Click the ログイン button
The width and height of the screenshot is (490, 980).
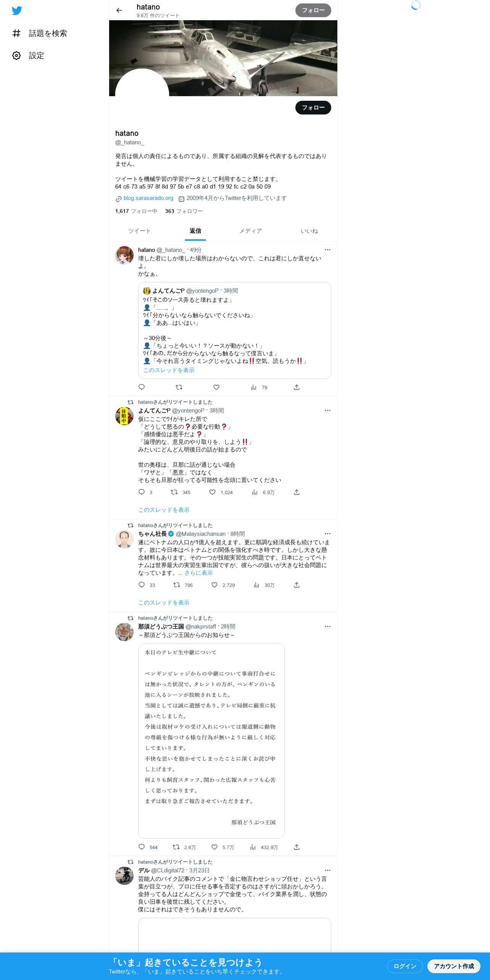point(405,966)
